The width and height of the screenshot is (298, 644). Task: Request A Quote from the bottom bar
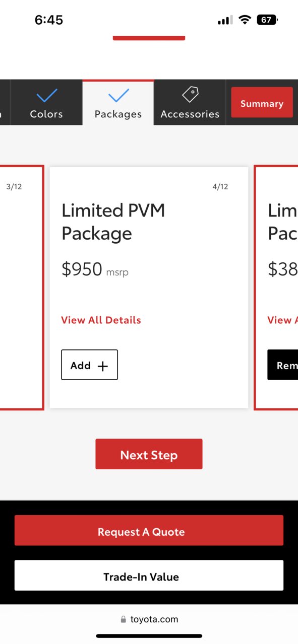149,530
